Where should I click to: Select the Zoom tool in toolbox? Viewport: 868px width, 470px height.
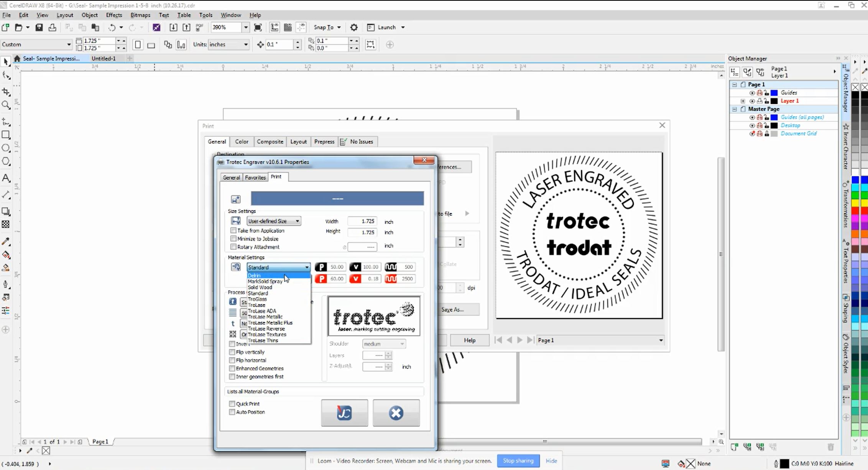click(6, 105)
